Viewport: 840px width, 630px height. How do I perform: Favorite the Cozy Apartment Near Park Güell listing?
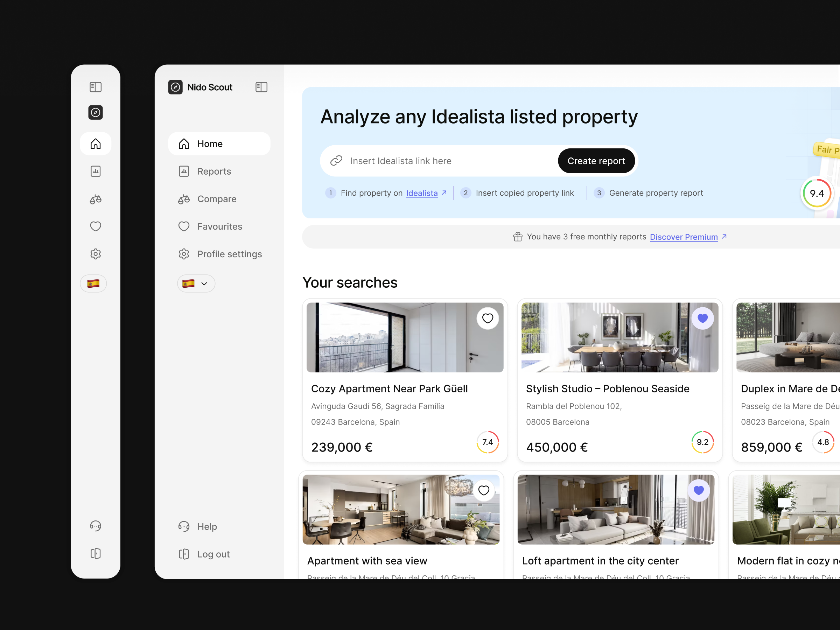[x=488, y=318]
